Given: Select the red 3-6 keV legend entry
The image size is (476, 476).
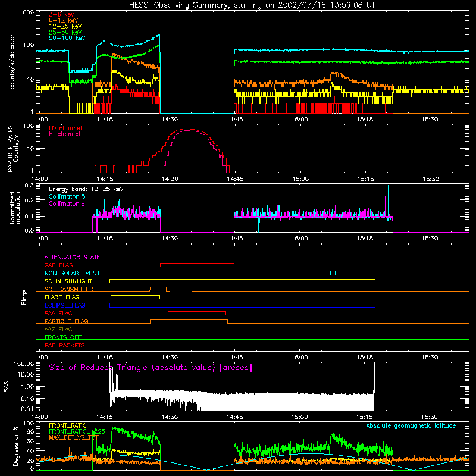Looking at the screenshot, I should point(62,14).
